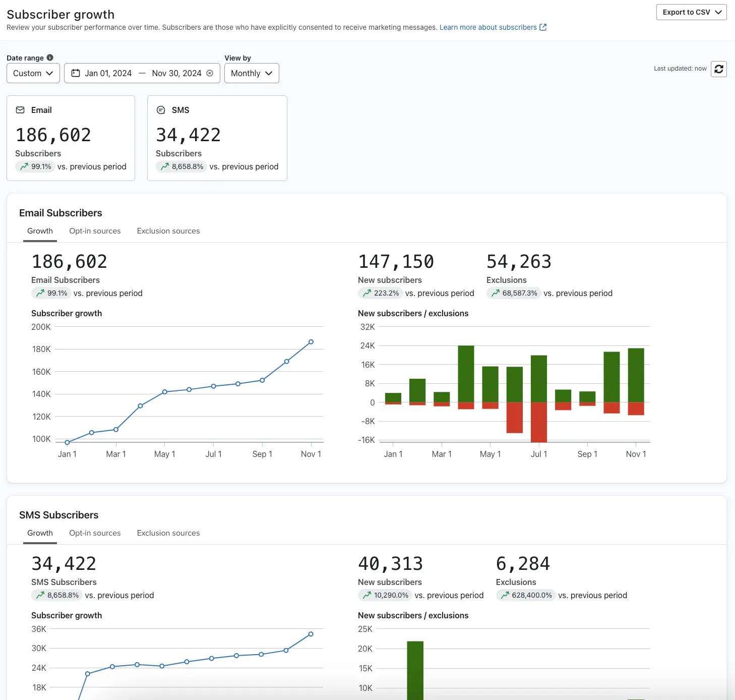Click the envelope icon on the Email card
The height and width of the screenshot is (700, 735).
click(x=21, y=109)
